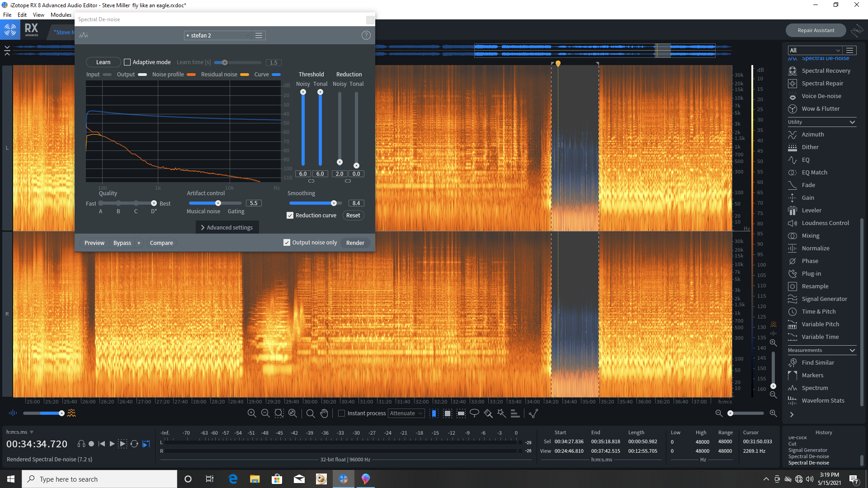Screen dimensions: 868x488
Task: Select the Time-frequency selection tool
Action: 447,413
